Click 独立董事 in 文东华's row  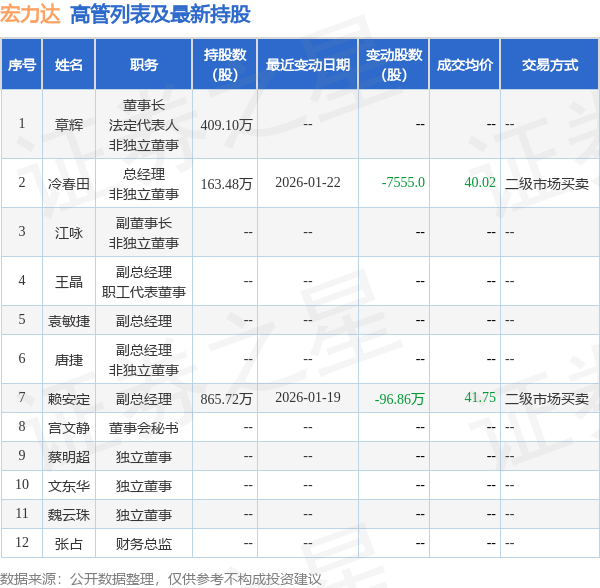pyautogui.click(x=143, y=486)
